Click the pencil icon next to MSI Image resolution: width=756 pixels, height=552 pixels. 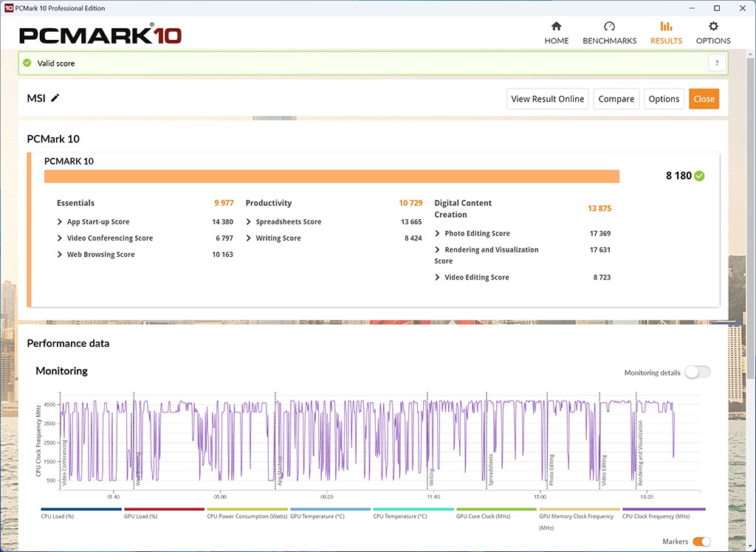(55, 98)
